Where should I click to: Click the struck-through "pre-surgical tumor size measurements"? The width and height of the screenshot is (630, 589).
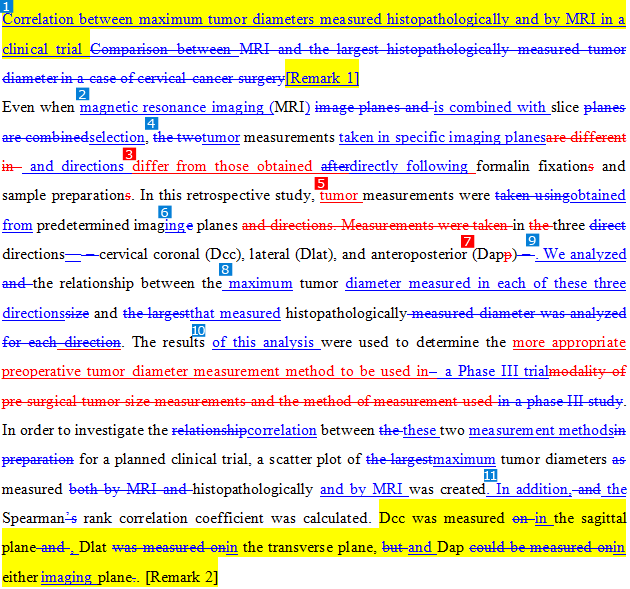point(123,401)
